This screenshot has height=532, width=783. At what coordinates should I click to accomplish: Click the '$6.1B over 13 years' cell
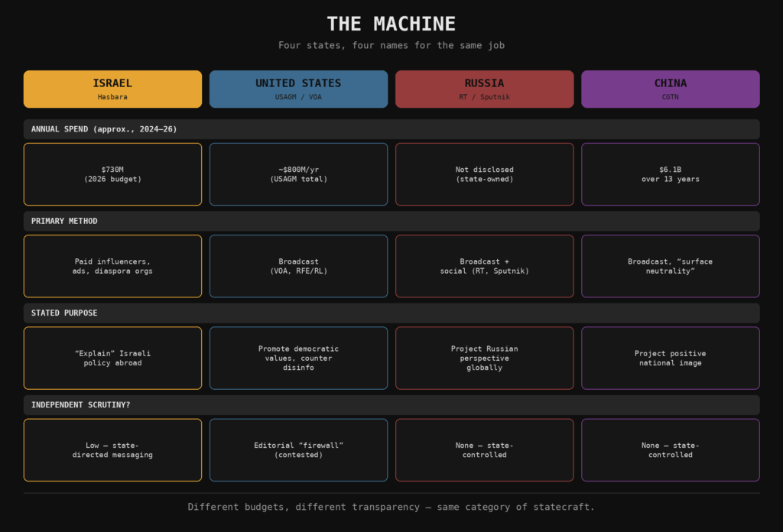671,174
